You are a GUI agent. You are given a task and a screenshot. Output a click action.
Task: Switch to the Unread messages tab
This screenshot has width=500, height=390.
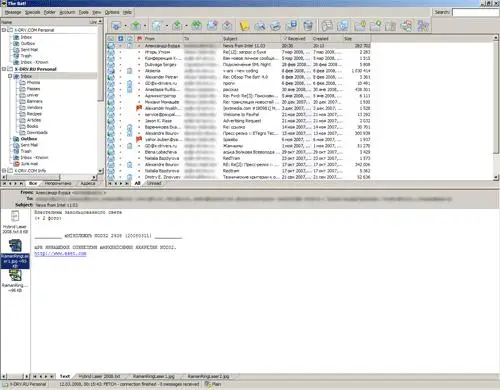pyautogui.click(x=154, y=183)
